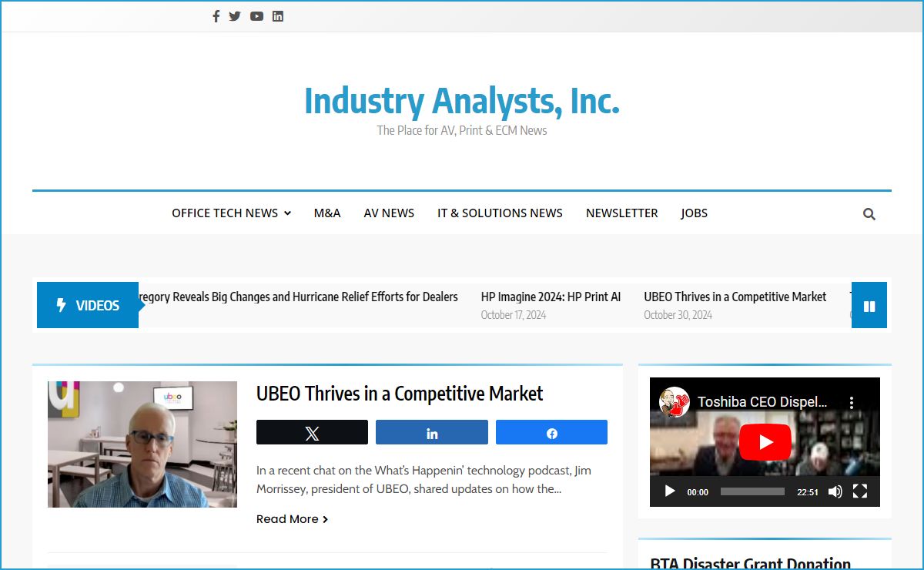Pause the videos ticker with pause button
The image size is (924, 570).
[869, 305]
